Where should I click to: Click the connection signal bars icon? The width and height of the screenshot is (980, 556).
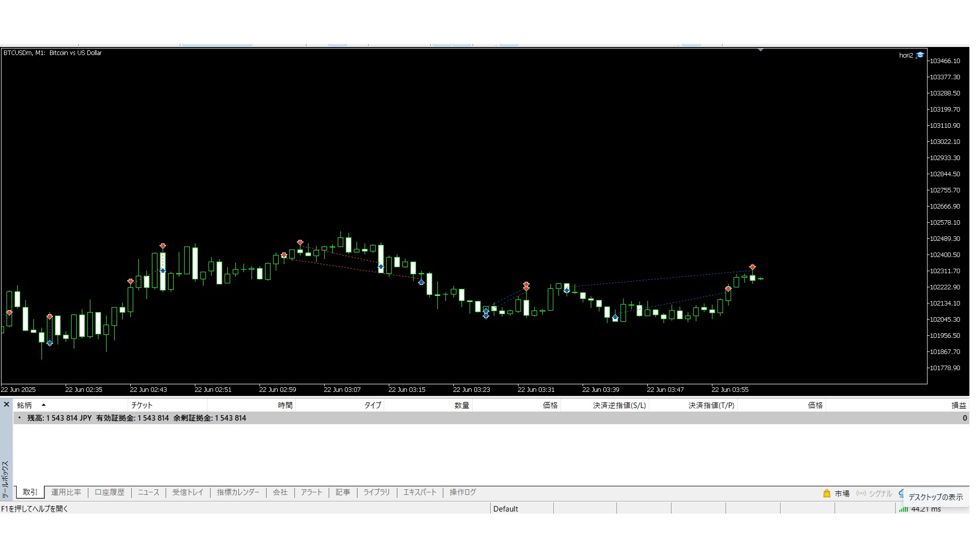[903, 509]
